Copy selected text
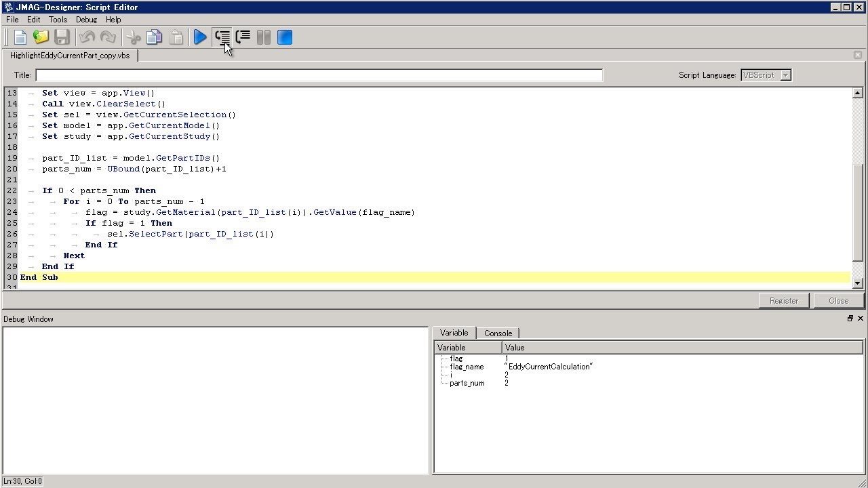868x488 pixels. tap(155, 37)
